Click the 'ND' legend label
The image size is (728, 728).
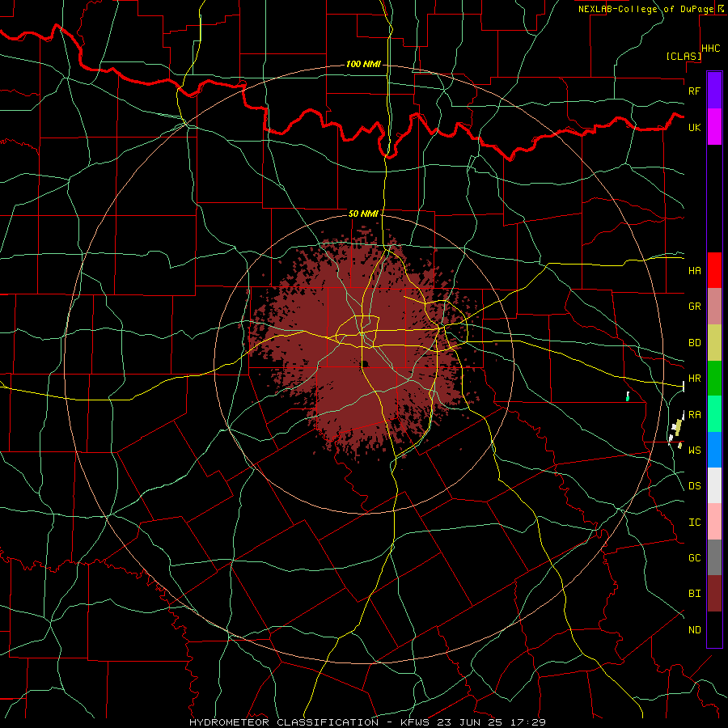(694, 630)
